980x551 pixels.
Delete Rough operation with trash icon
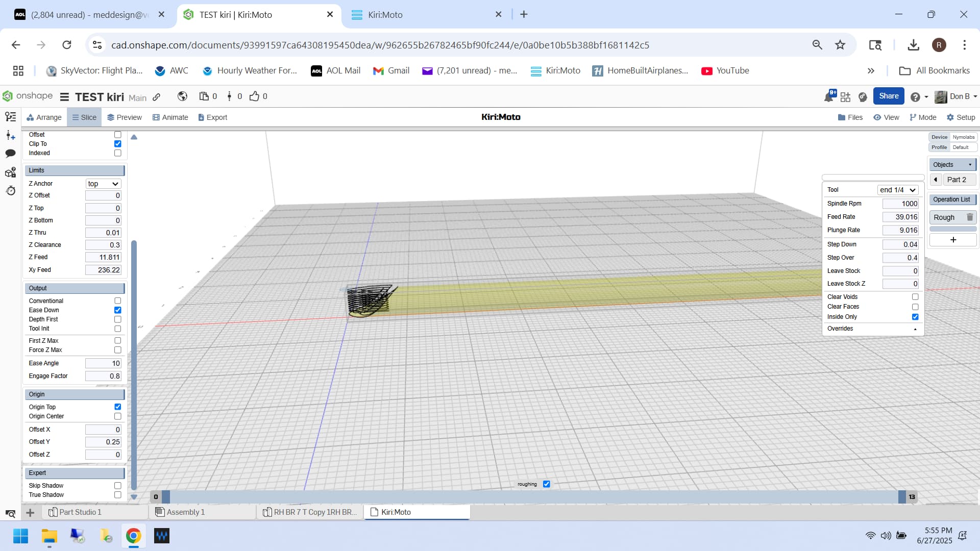click(969, 217)
